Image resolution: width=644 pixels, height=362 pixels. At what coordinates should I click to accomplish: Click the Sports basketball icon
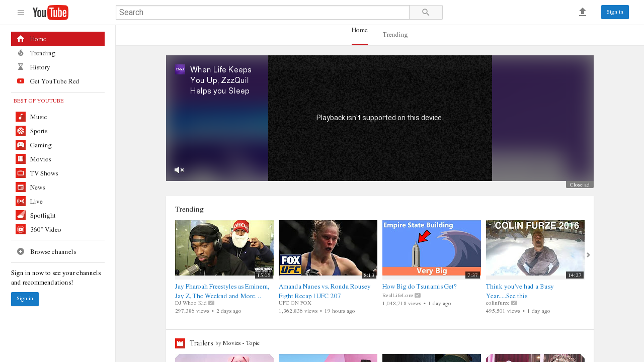tap(21, 131)
